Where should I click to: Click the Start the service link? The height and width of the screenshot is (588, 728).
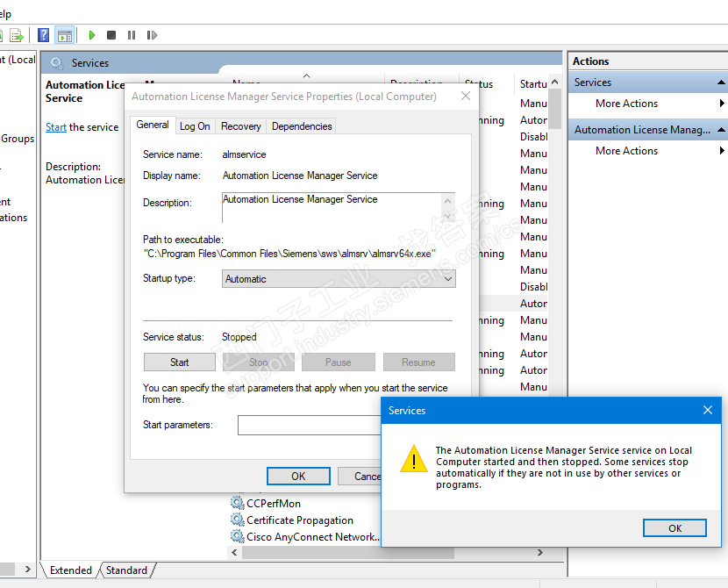tap(56, 127)
